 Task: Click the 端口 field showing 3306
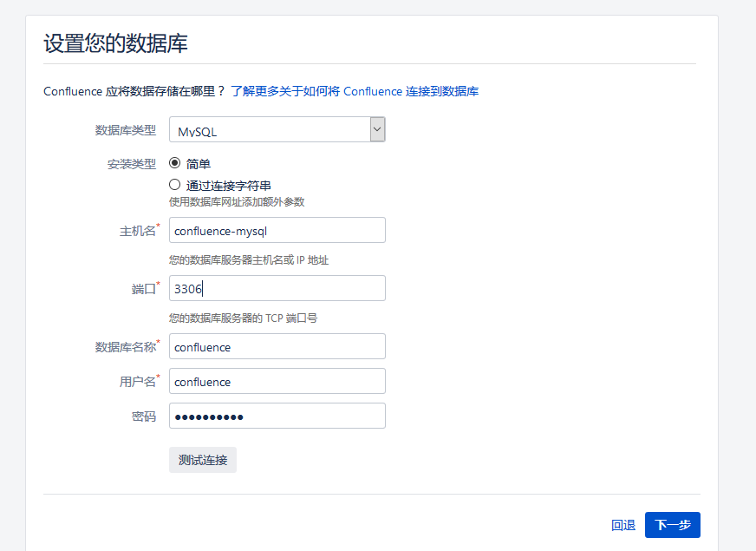point(277,288)
